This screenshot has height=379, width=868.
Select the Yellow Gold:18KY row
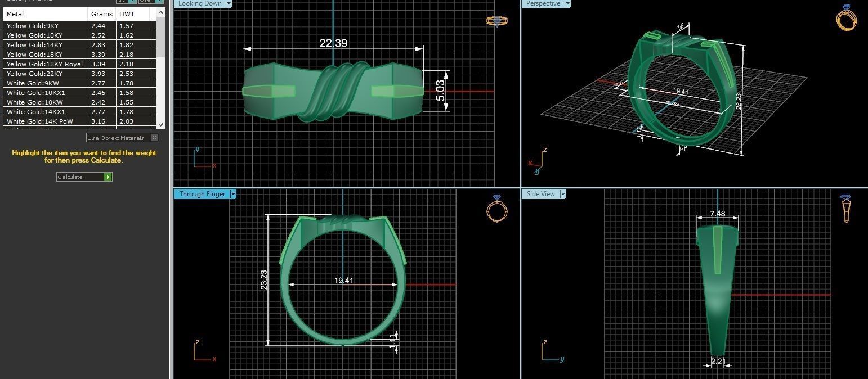[x=79, y=55]
